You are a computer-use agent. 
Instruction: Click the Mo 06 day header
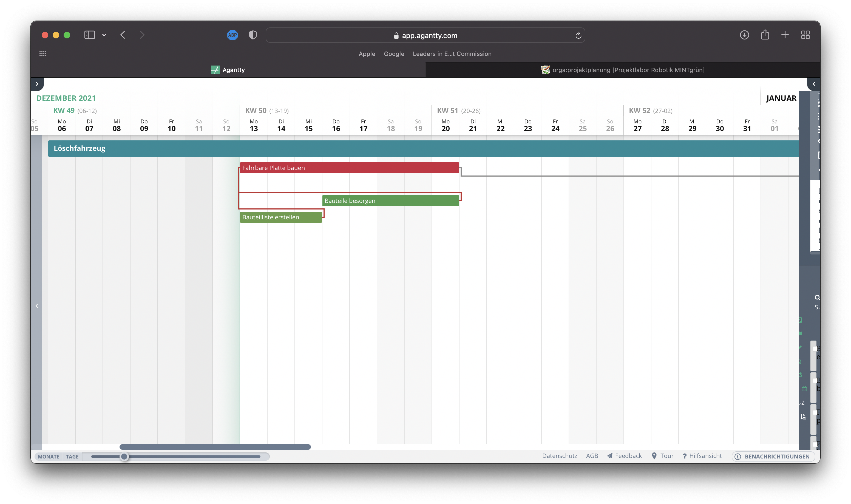(x=62, y=125)
